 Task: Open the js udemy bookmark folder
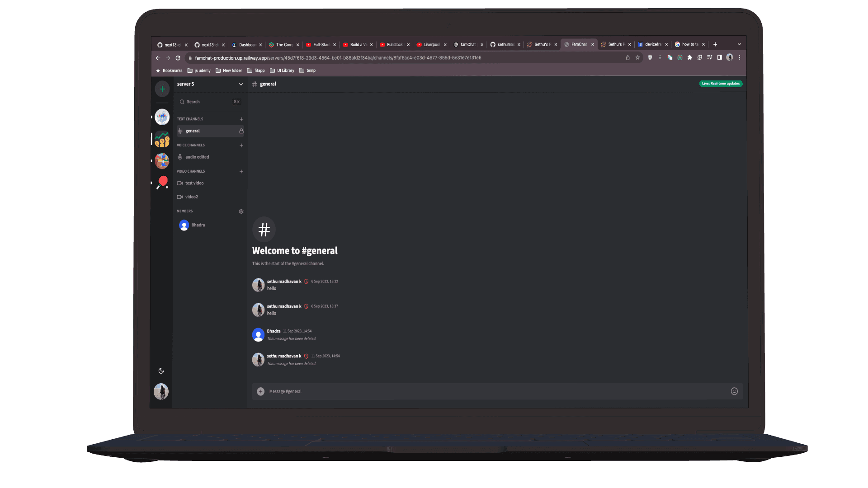point(199,70)
